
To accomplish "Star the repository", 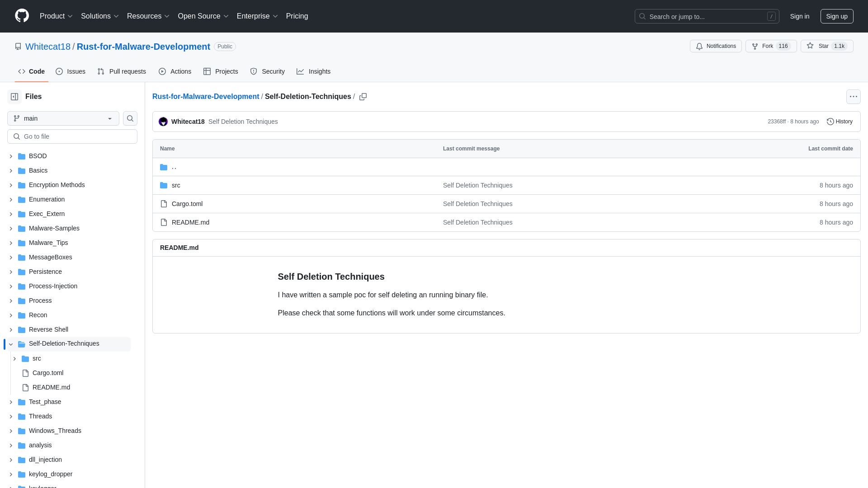I will coord(827,46).
